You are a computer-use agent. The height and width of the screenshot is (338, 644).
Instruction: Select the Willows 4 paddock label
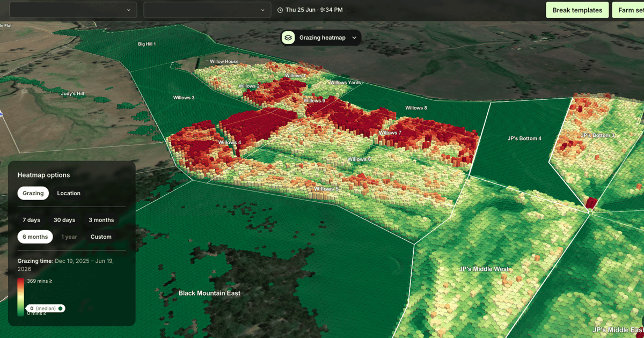pyautogui.click(x=230, y=143)
